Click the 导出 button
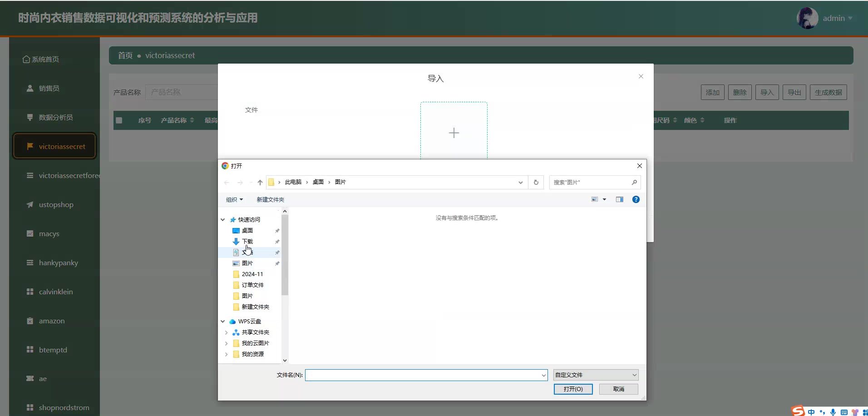This screenshot has height=416, width=868. pyautogui.click(x=794, y=92)
